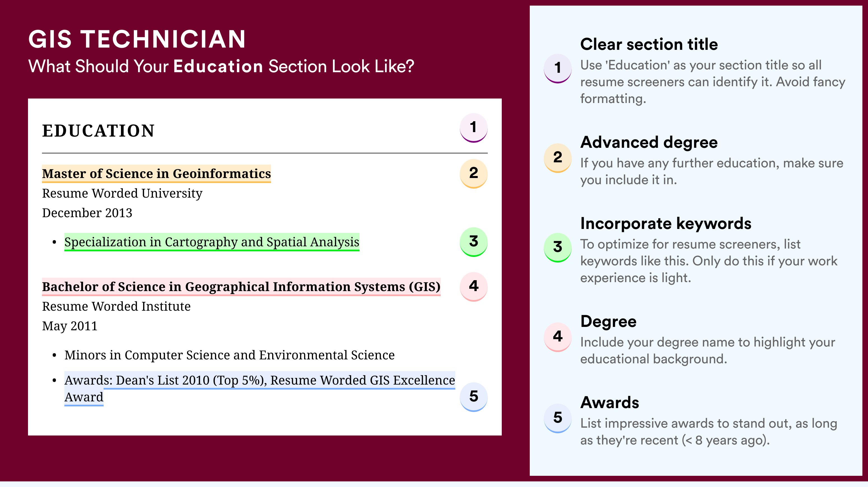Click the EDUCATION section heading

click(x=98, y=131)
